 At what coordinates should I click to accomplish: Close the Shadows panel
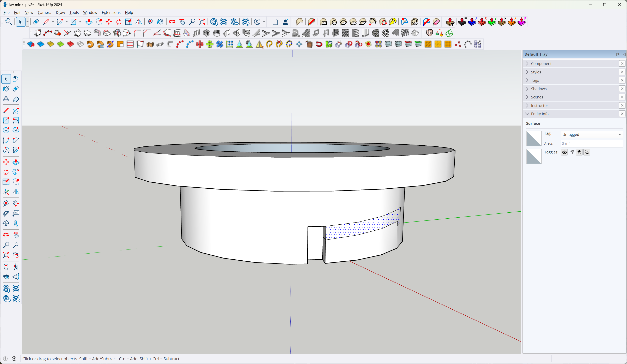[x=622, y=89]
